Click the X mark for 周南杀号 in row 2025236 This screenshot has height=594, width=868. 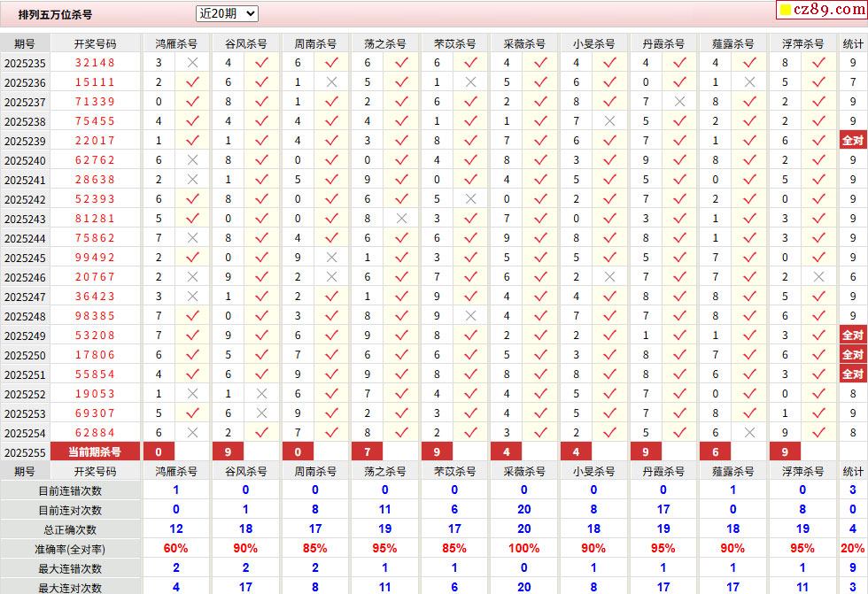click(x=331, y=81)
